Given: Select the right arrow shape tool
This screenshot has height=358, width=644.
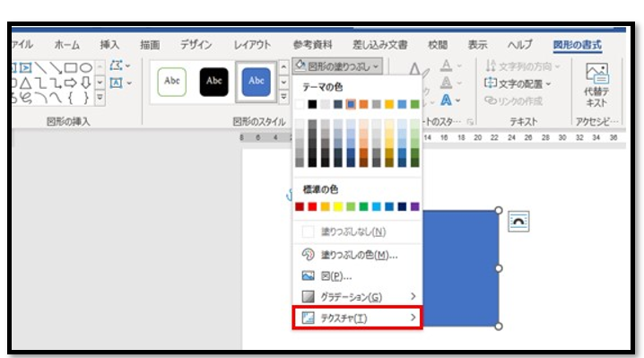Looking at the screenshot, I should [x=70, y=83].
